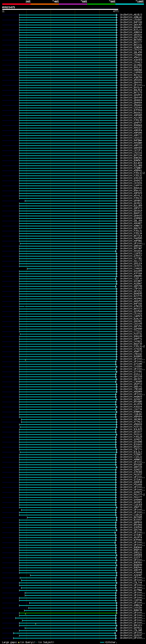Viewport: 146px width, 644px height.
Task: Select hit UniRef100_Q075N4
Action: point(131,590)
